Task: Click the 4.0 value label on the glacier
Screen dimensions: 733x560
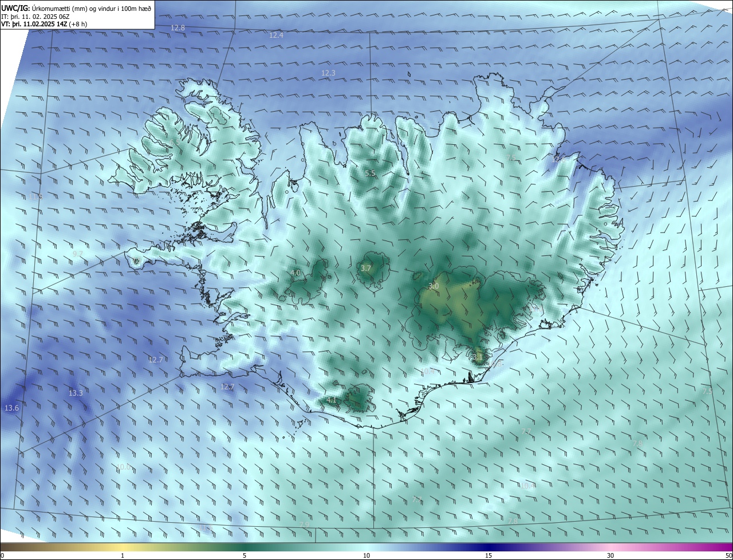Action: tap(295, 273)
